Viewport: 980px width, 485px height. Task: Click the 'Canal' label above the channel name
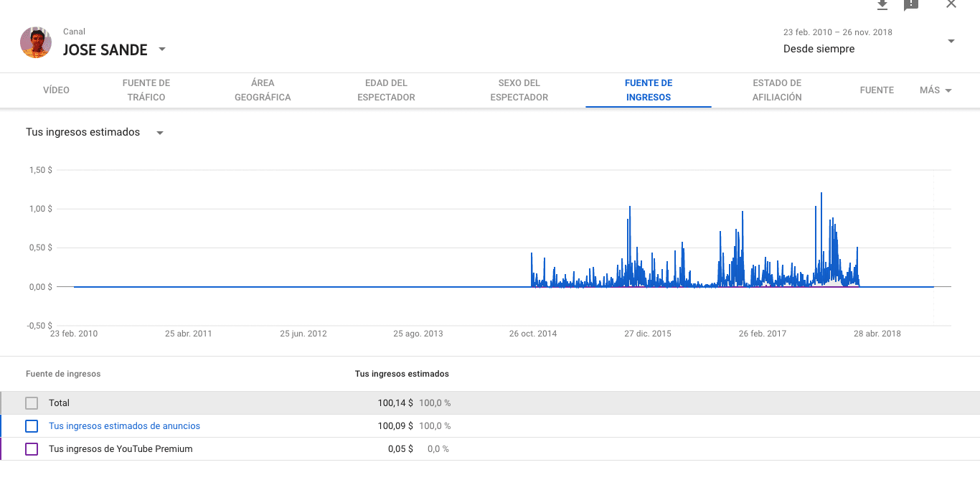click(74, 32)
